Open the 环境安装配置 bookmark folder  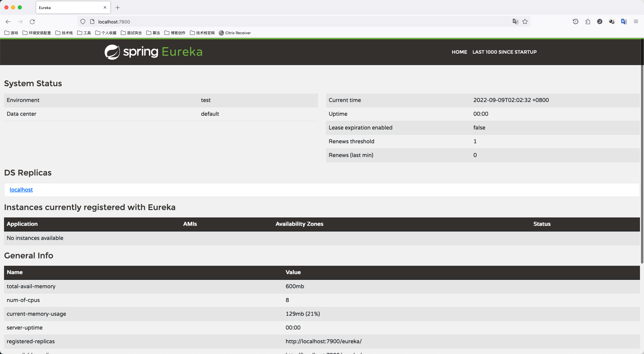pyautogui.click(x=37, y=33)
